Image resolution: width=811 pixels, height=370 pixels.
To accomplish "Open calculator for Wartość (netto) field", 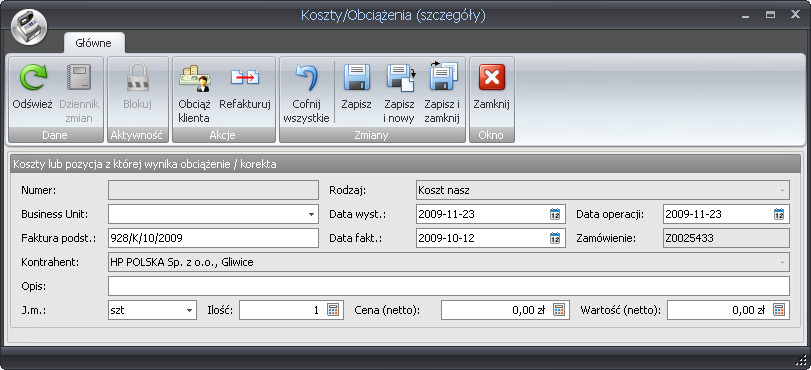I will click(x=779, y=310).
